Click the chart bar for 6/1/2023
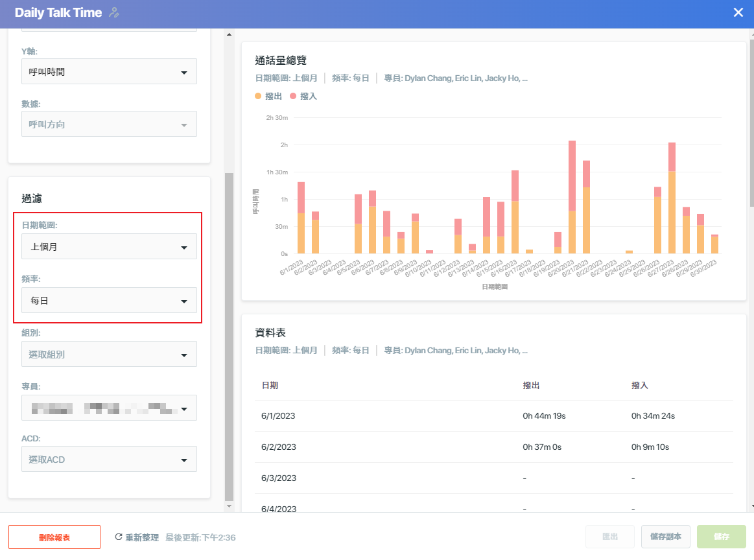Viewport: 754px width, 560px height. coord(301,218)
